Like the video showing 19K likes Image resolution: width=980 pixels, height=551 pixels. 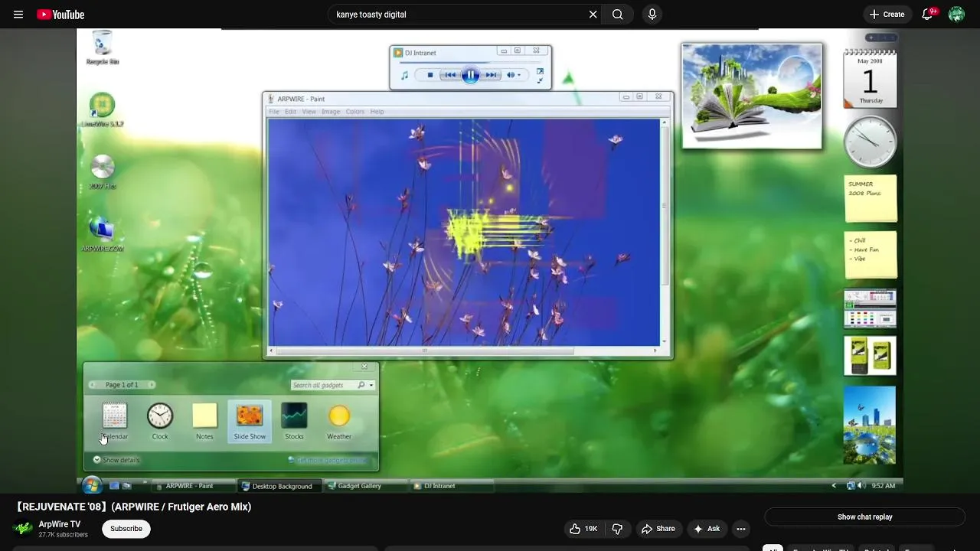tap(584, 529)
